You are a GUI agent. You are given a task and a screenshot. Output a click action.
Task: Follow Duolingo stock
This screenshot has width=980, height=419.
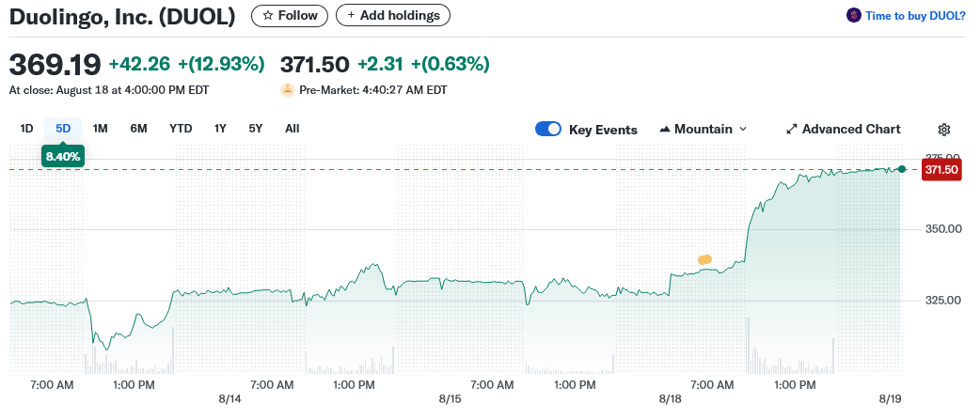pyautogui.click(x=290, y=16)
